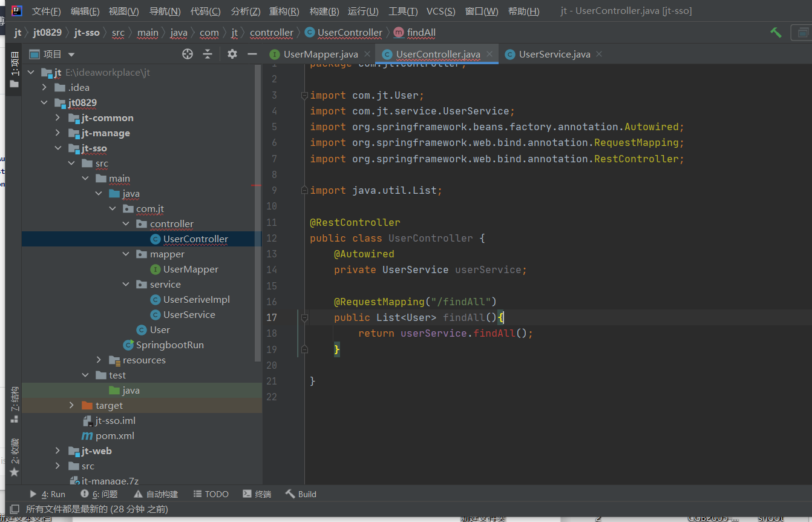
Task: Collapse the jt root project node
Action: pyautogui.click(x=31, y=73)
